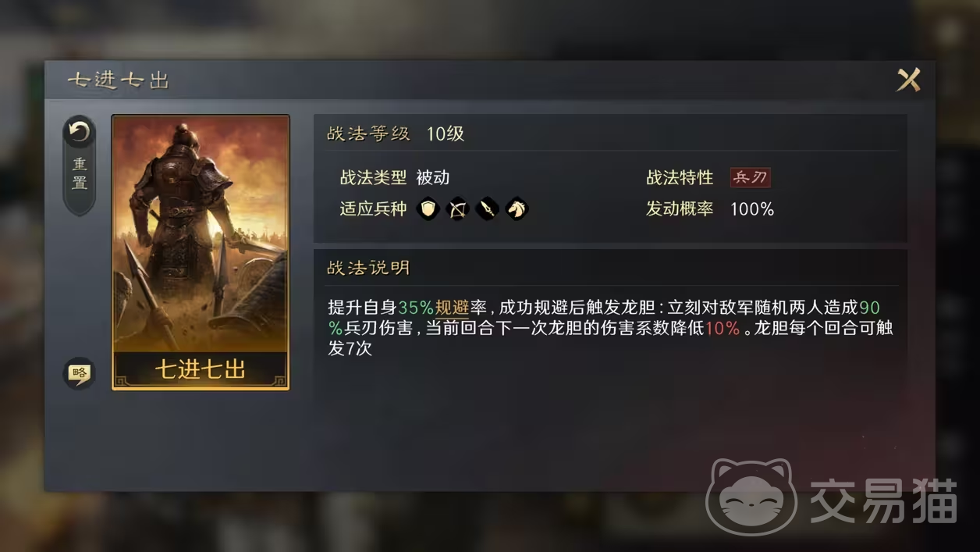Select the spear troop type icon
980x552 pixels.
click(487, 208)
